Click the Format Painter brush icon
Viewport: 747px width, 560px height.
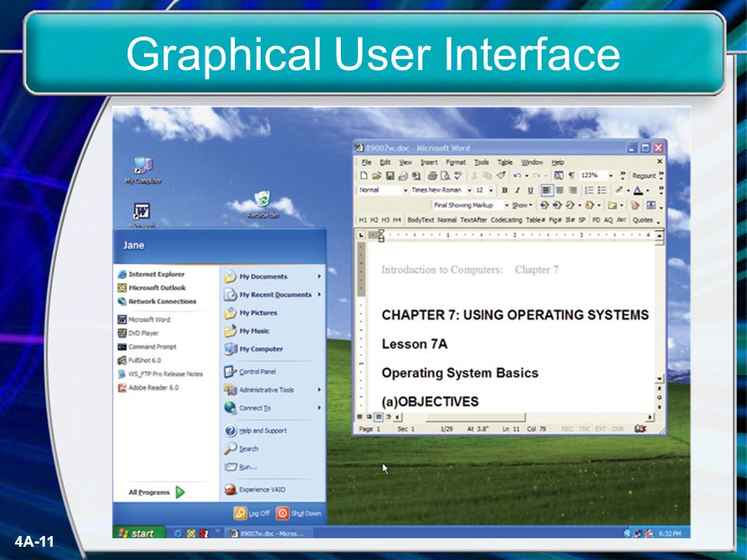coord(500,176)
